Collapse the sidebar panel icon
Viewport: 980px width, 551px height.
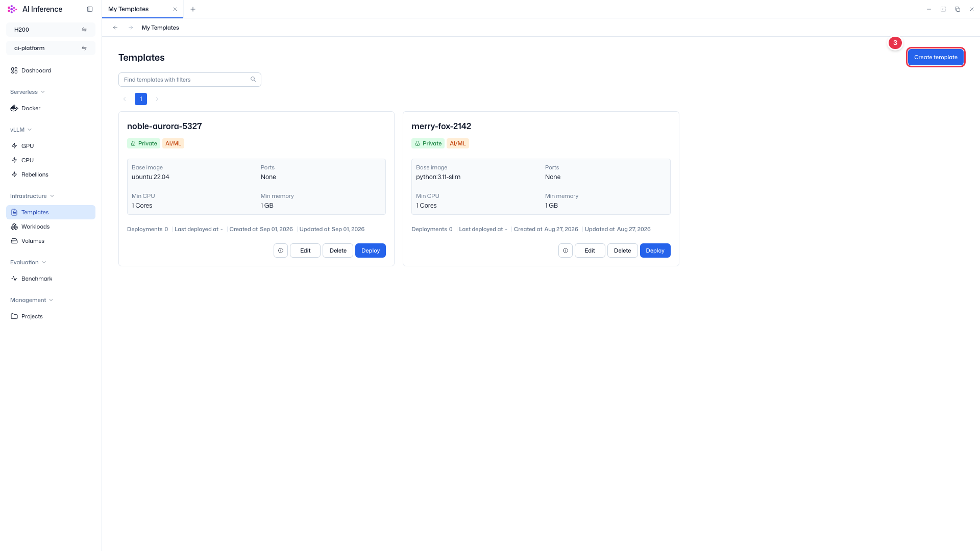tap(90, 9)
